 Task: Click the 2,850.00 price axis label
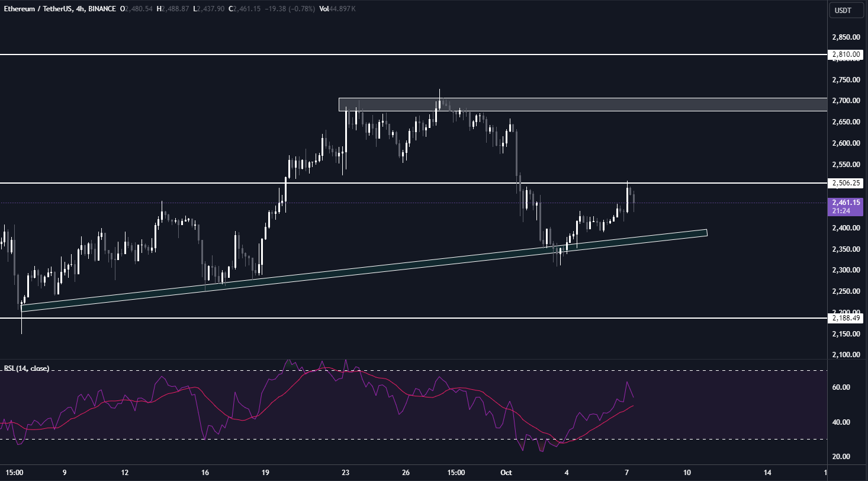(x=846, y=37)
